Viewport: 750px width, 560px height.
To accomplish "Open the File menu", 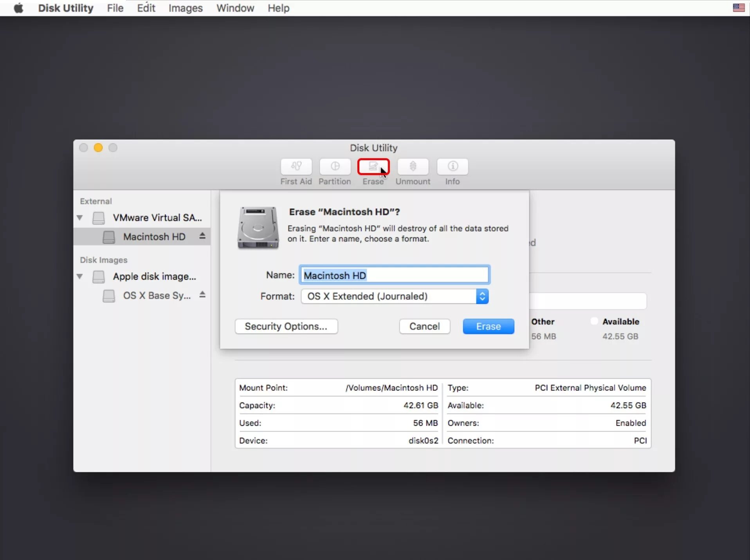I will pos(115,8).
